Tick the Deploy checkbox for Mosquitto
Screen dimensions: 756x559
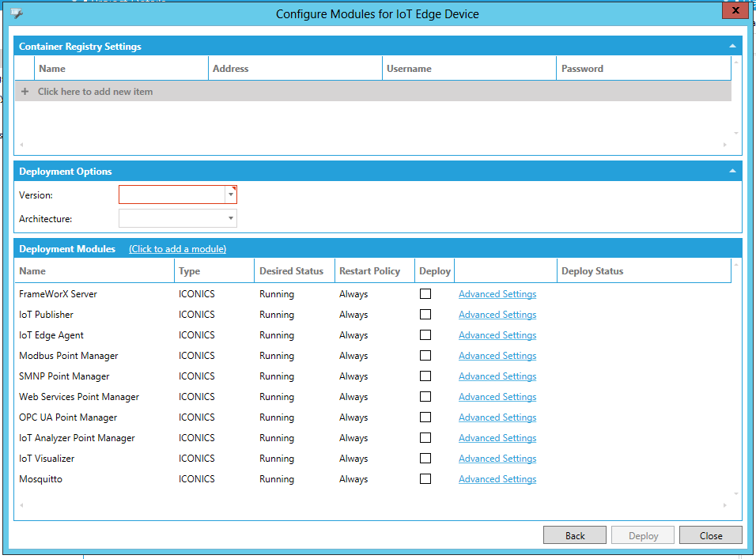[x=425, y=479]
